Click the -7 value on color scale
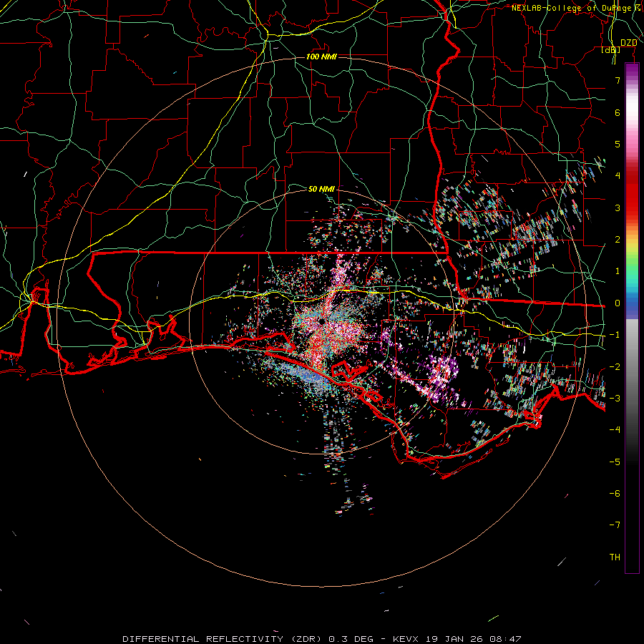The height and width of the screenshot is (644, 644). [x=615, y=525]
